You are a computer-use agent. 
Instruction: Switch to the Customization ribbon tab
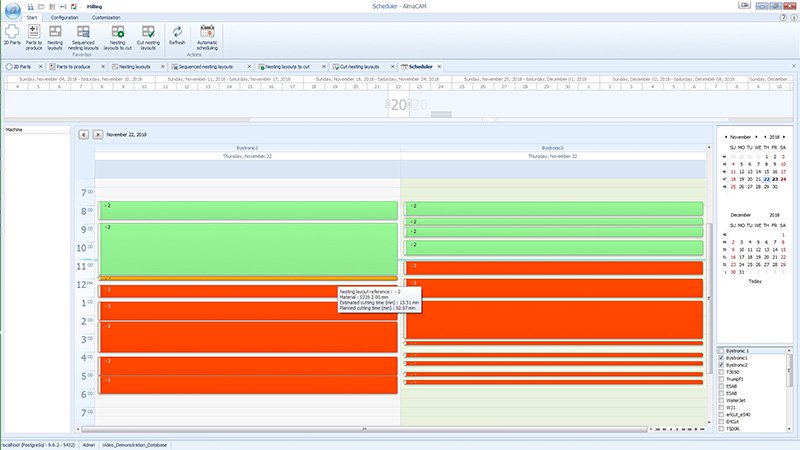[x=106, y=17]
